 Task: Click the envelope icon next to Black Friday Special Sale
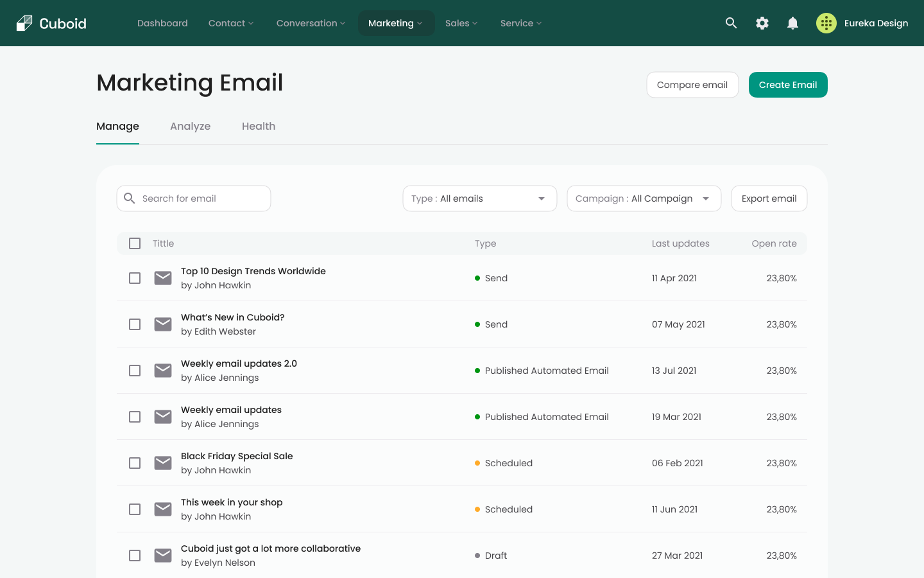coord(162,463)
